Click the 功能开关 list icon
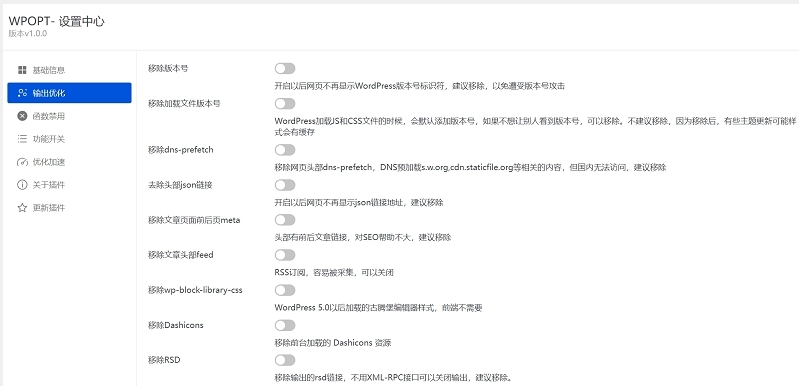This screenshot has height=386, width=800. [x=22, y=139]
